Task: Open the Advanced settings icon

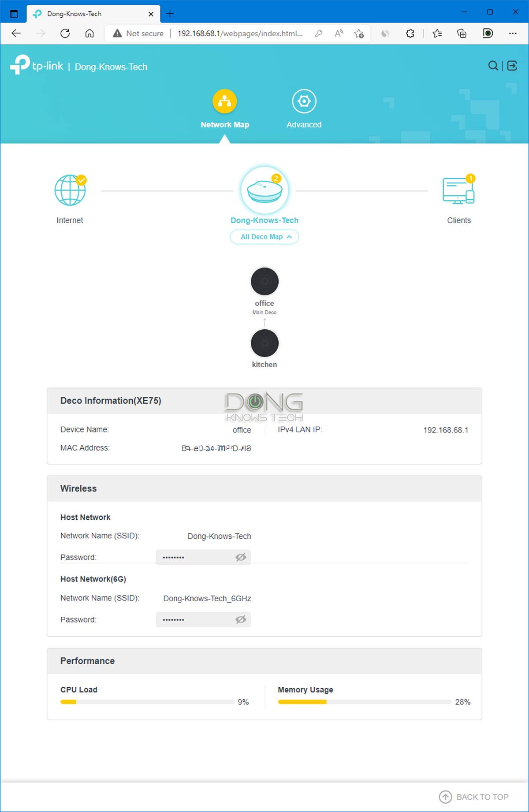Action: [304, 101]
